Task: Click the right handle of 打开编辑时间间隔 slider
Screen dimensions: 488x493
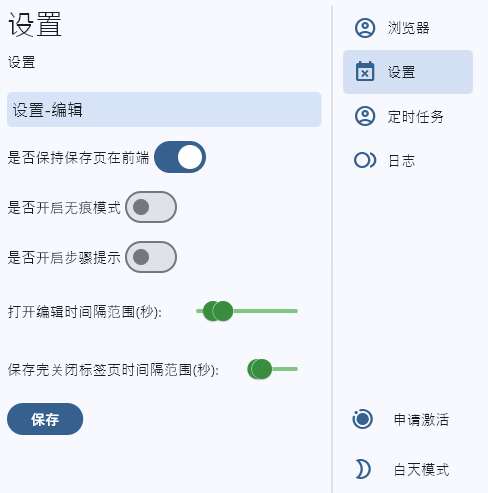Action: (x=223, y=311)
